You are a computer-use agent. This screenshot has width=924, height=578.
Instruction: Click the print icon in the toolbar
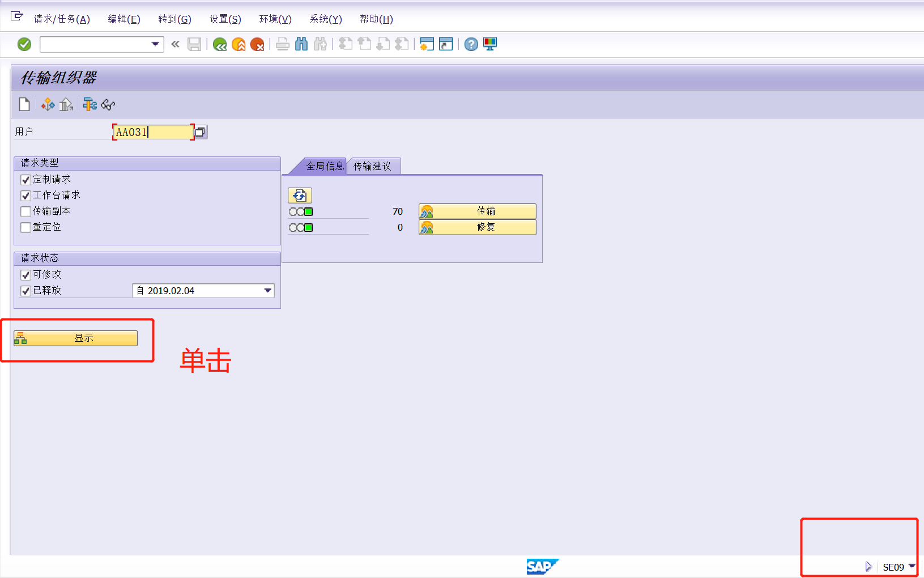coord(283,44)
